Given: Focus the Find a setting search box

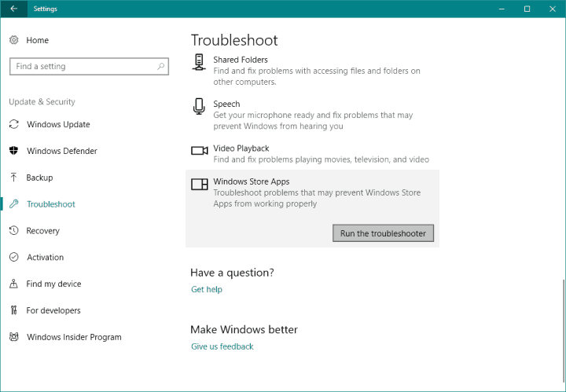Looking at the screenshot, I should coord(89,66).
